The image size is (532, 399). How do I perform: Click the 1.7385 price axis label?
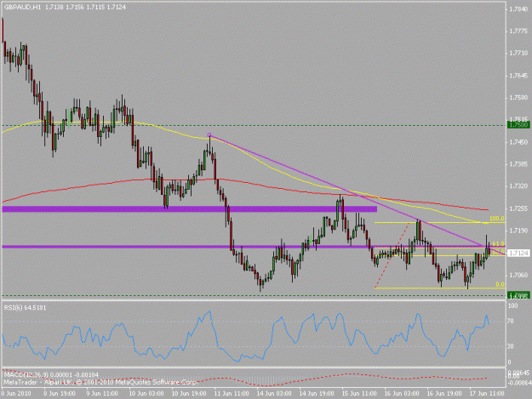tap(518, 164)
